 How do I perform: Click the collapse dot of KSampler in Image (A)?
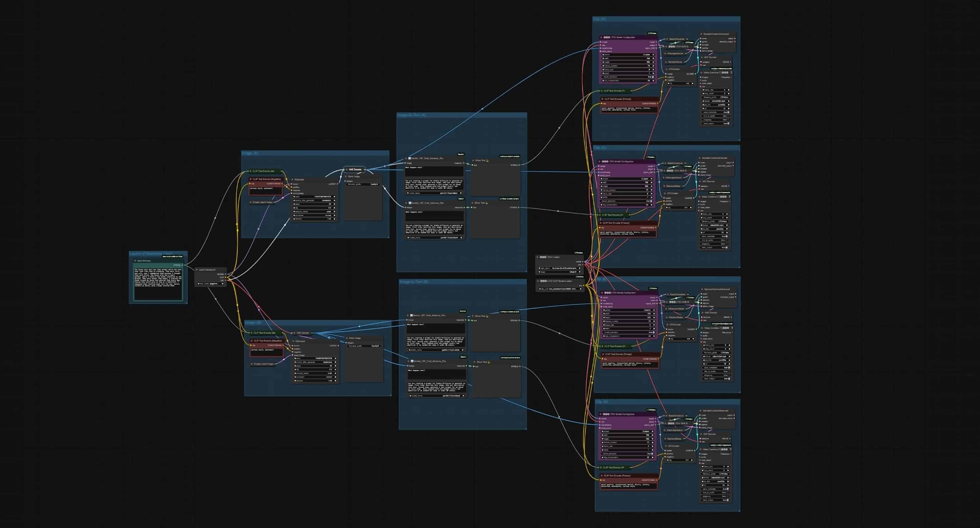pyautogui.click(x=292, y=179)
